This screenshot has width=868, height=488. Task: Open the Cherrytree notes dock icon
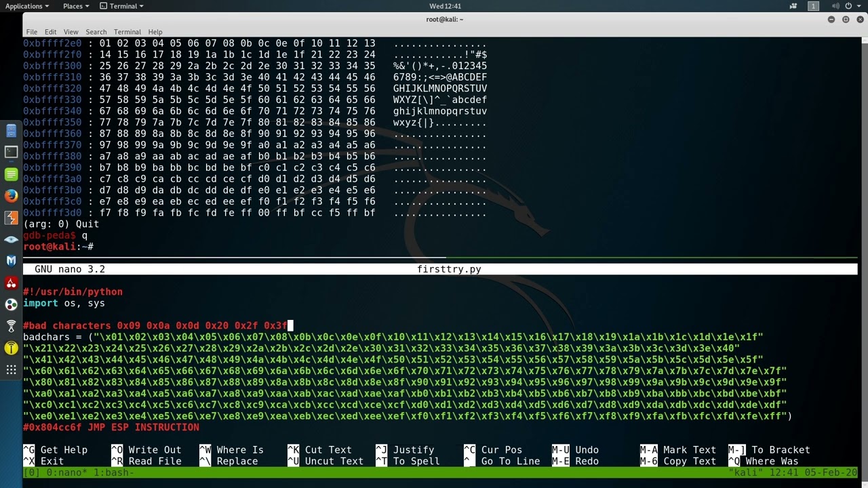tap(11, 283)
